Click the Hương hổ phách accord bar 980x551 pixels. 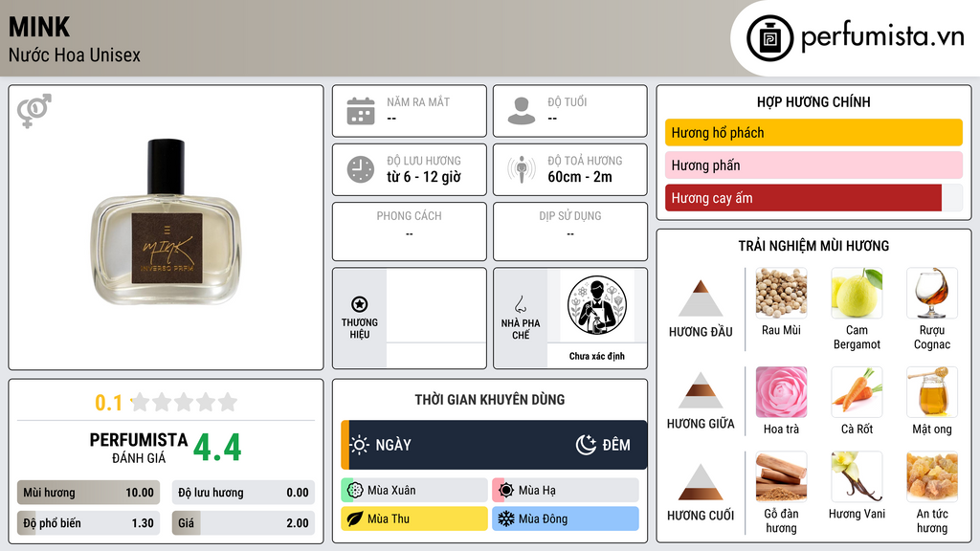pos(813,132)
